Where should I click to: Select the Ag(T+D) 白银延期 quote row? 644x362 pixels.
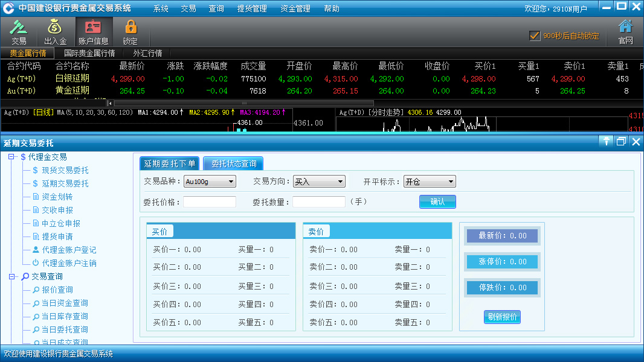pyautogui.click(x=322, y=78)
